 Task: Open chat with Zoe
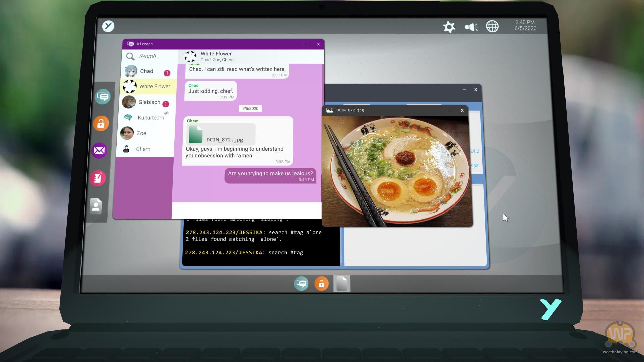click(x=141, y=133)
